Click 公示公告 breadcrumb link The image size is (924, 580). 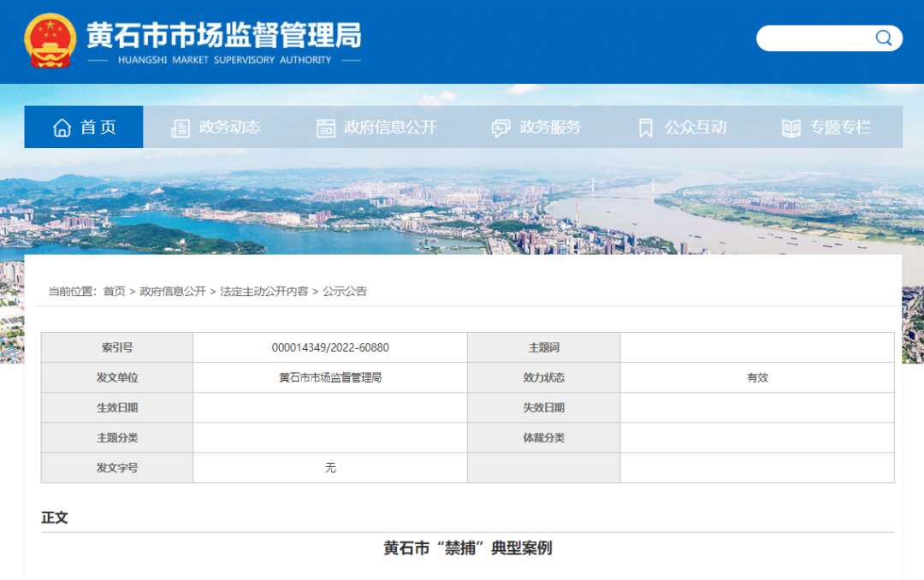click(345, 291)
